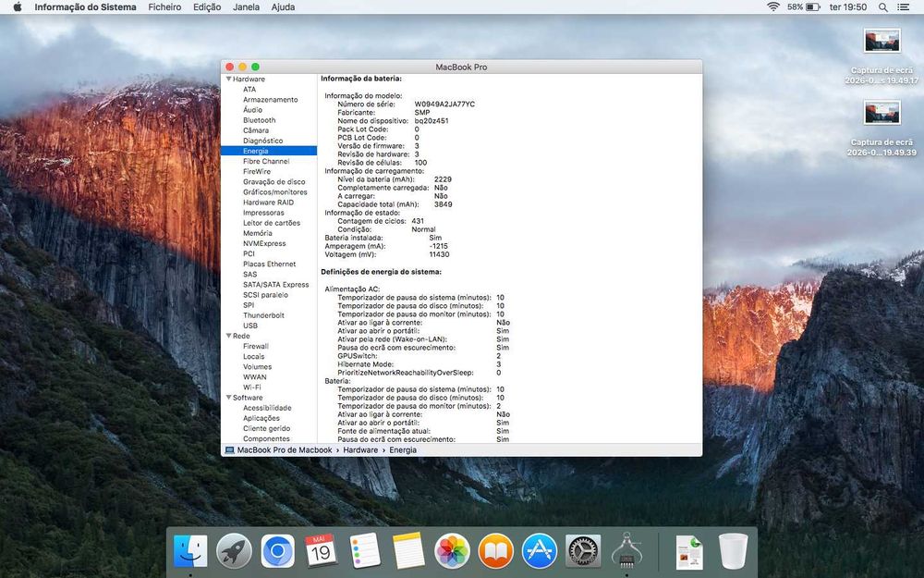Image resolution: width=924 pixels, height=578 pixels.
Task: Open the Edição menu
Action: (207, 7)
